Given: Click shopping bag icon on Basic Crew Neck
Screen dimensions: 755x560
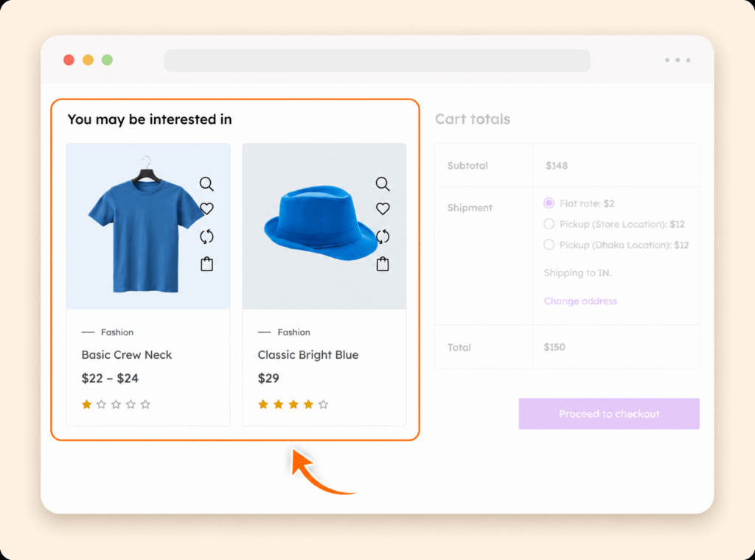Looking at the screenshot, I should point(206,264).
